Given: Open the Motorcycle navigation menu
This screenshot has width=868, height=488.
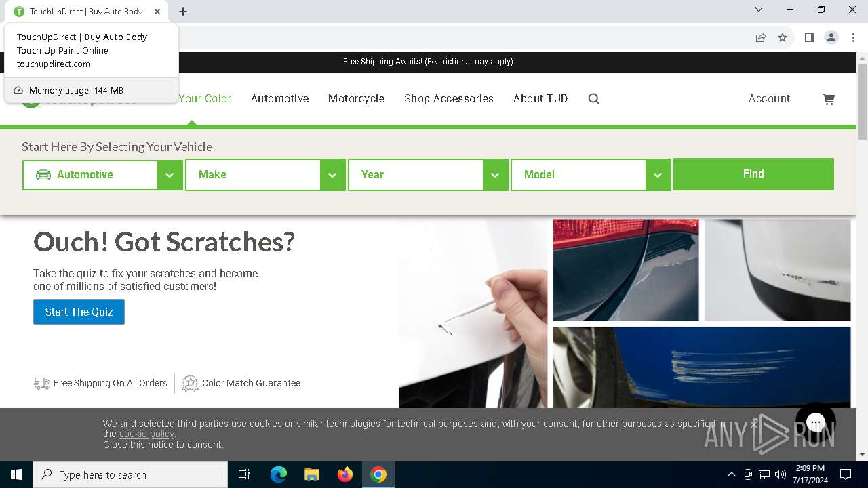Looking at the screenshot, I should (x=356, y=99).
